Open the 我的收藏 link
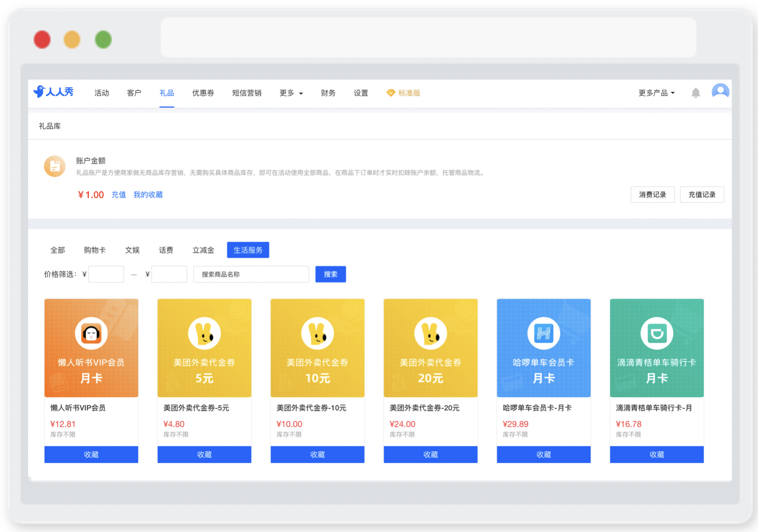 click(x=148, y=195)
